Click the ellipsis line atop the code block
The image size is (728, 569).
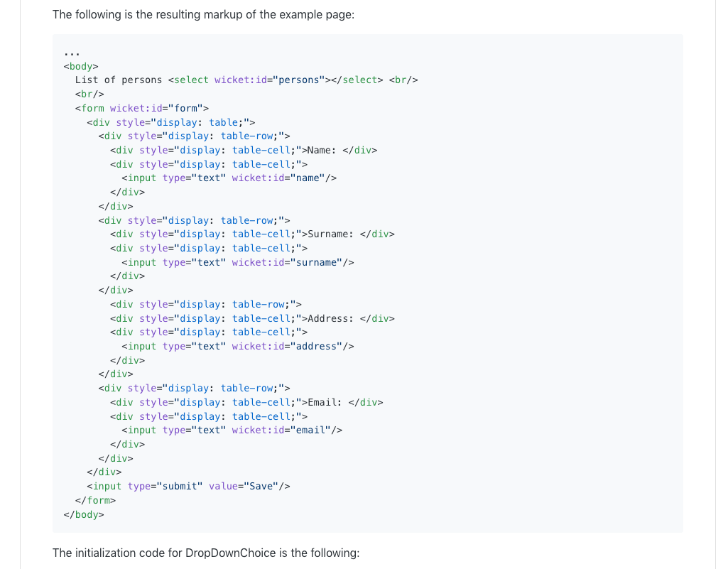point(72,54)
